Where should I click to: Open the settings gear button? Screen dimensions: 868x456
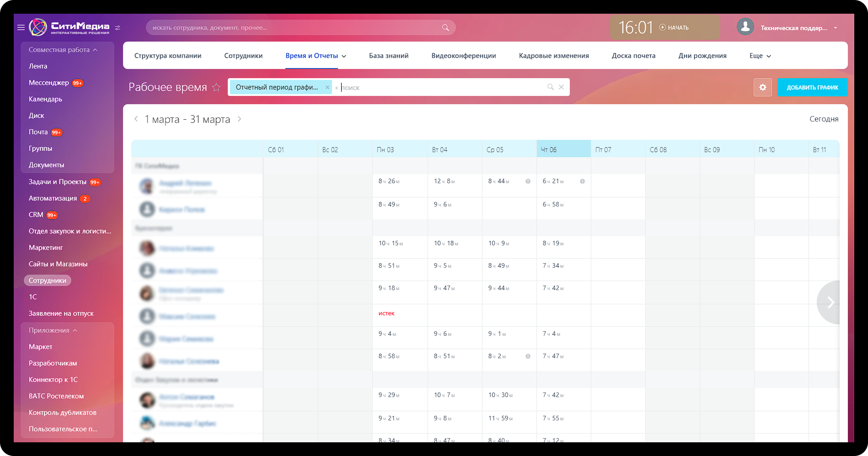pos(762,87)
